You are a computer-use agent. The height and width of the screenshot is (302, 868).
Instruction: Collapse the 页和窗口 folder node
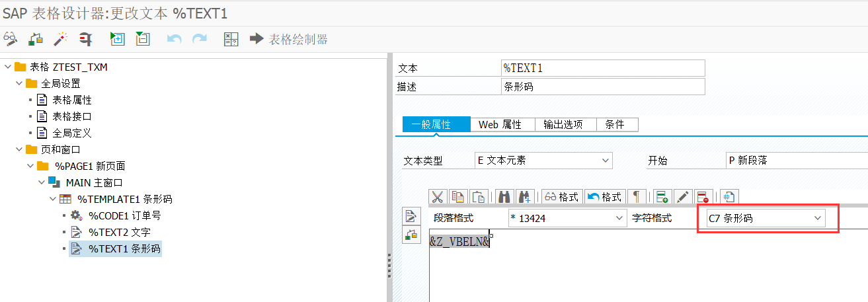(19, 149)
